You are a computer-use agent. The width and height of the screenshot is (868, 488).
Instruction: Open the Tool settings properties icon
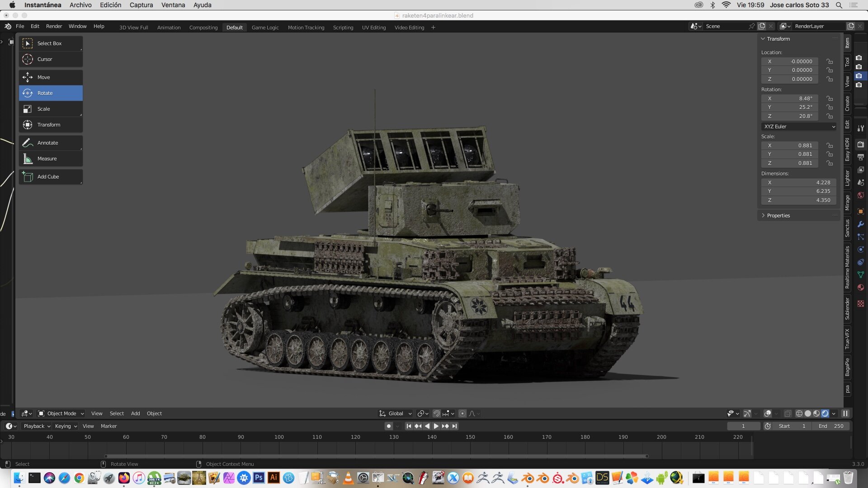point(861,128)
